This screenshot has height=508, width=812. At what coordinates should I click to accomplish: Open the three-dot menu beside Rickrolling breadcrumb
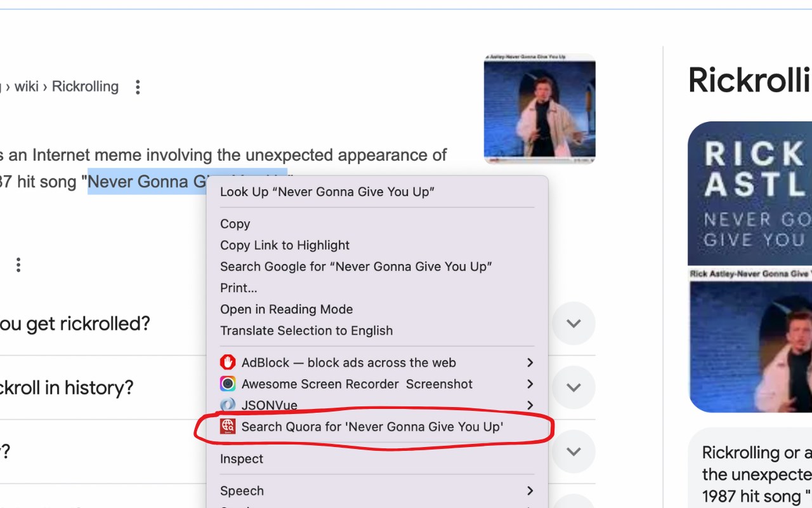pyautogui.click(x=138, y=87)
